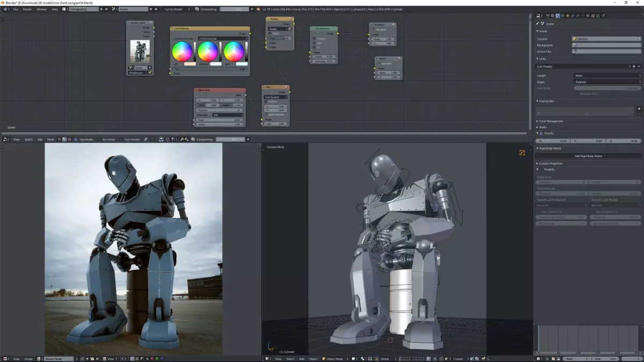Click pin node tree icon

[145, 139]
